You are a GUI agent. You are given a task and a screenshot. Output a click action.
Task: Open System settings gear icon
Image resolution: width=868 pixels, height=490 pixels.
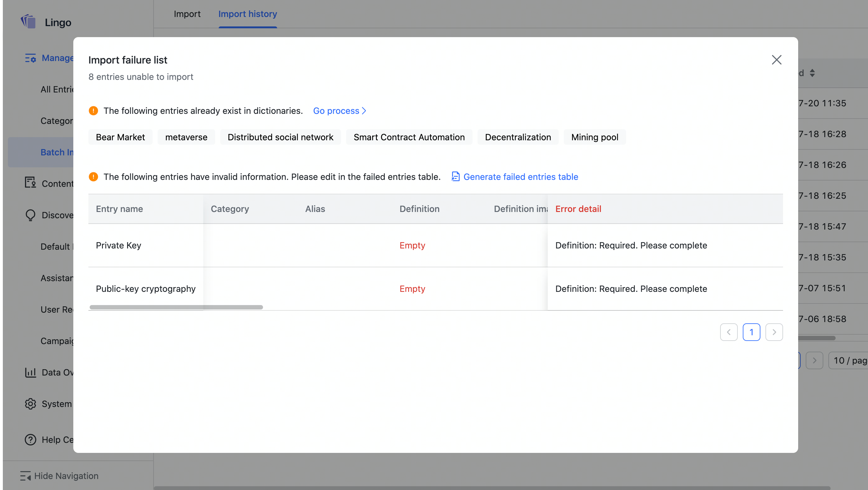coord(30,404)
